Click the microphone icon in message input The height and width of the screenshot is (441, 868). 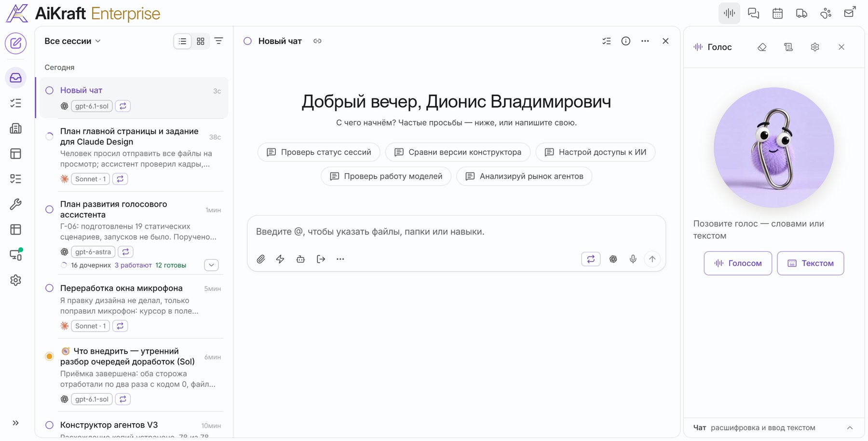[x=633, y=259]
